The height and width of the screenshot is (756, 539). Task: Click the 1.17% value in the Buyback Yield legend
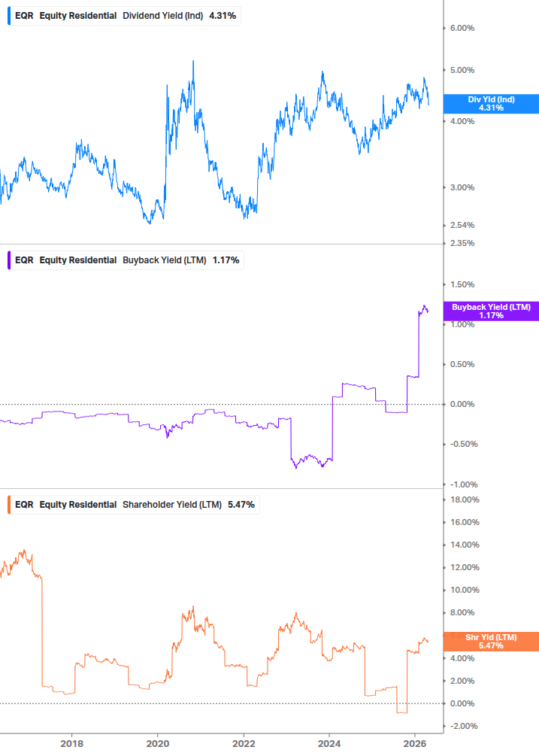tap(226, 260)
